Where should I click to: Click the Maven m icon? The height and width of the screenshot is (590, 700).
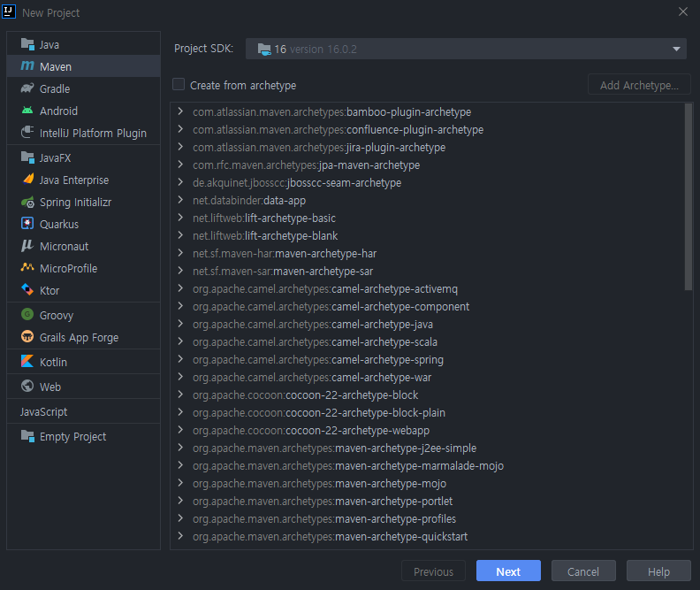point(27,66)
